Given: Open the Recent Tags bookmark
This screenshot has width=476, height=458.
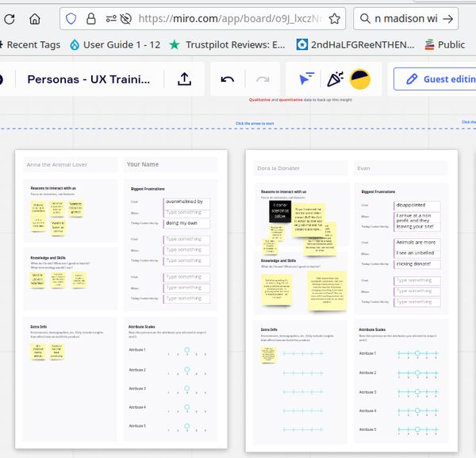Looking at the screenshot, I should 30,45.
